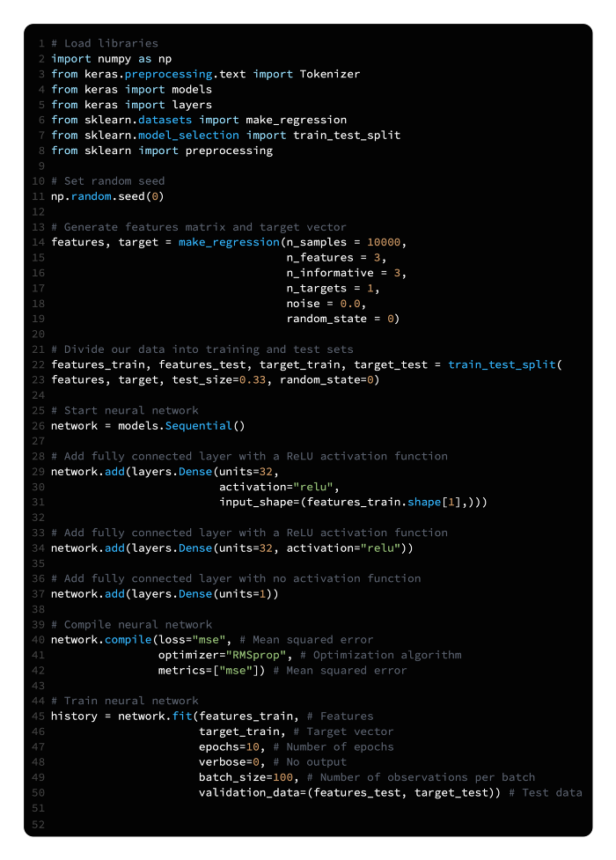
Task: Click the word 'Tokenizer' on line 3
Action: [x=330, y=74]
